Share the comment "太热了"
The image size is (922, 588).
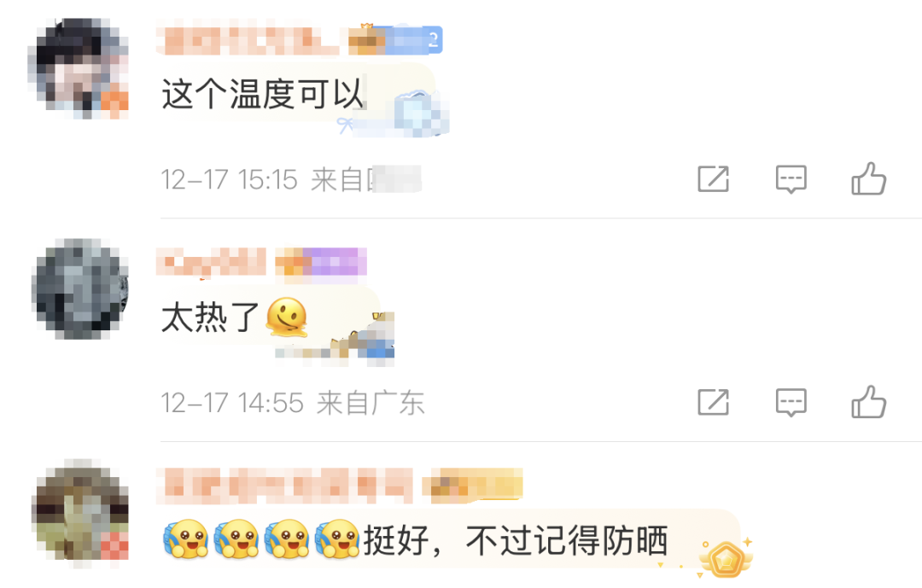coord(713,402)
